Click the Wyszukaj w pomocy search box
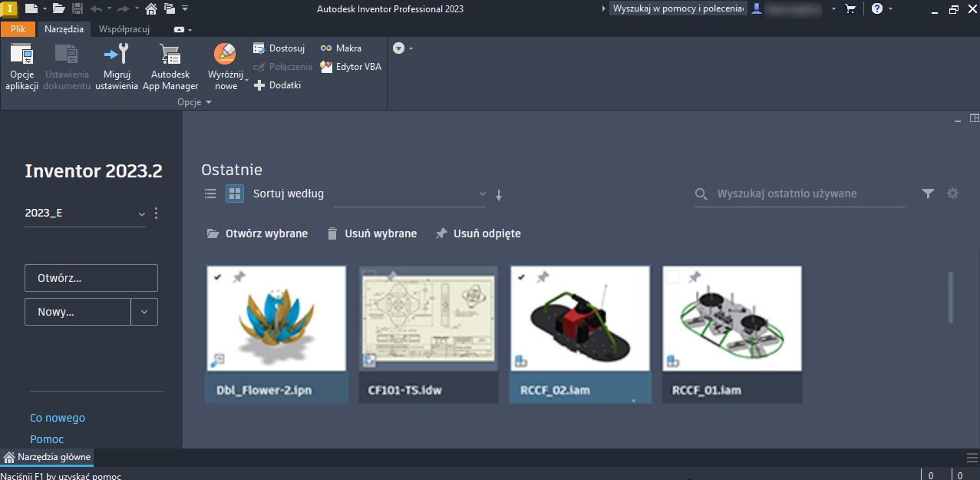 coord(678,9)
